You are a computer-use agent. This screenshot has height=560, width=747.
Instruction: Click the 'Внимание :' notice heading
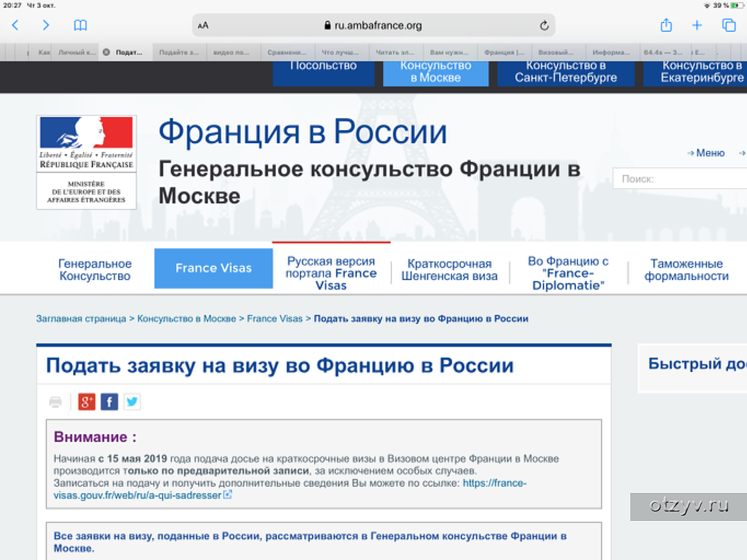pos(95,437)
